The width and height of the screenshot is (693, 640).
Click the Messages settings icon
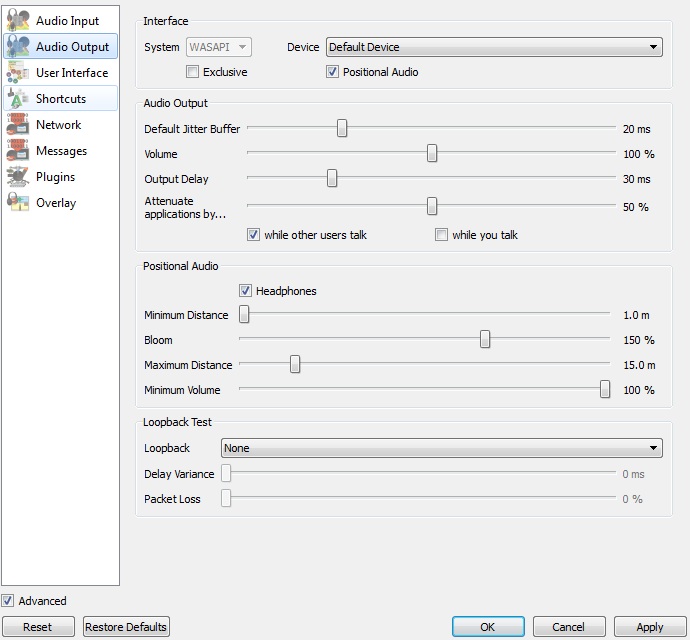click(x=18, y=151)
